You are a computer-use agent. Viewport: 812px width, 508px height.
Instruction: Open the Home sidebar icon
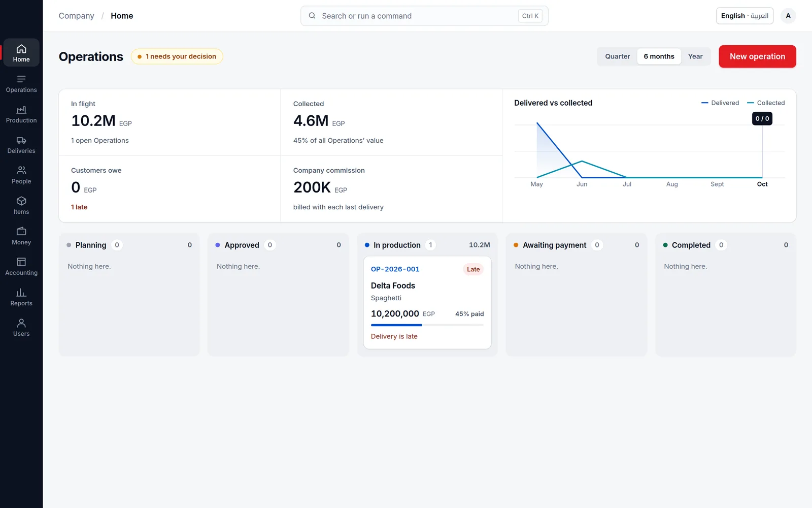[21, 49]
